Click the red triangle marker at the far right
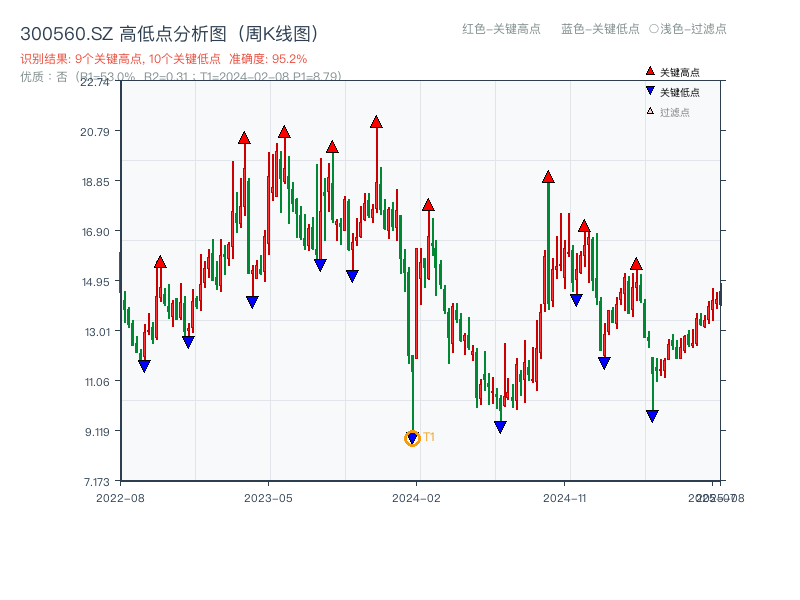The height and width of the screenshot is (600, 800). 637,265
